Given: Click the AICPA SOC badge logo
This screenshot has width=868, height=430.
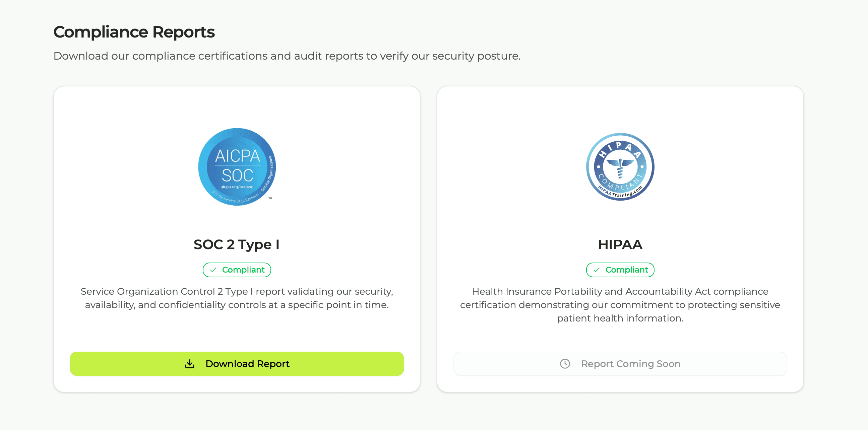Looking at the screenshot, I should tap(237, 167).
